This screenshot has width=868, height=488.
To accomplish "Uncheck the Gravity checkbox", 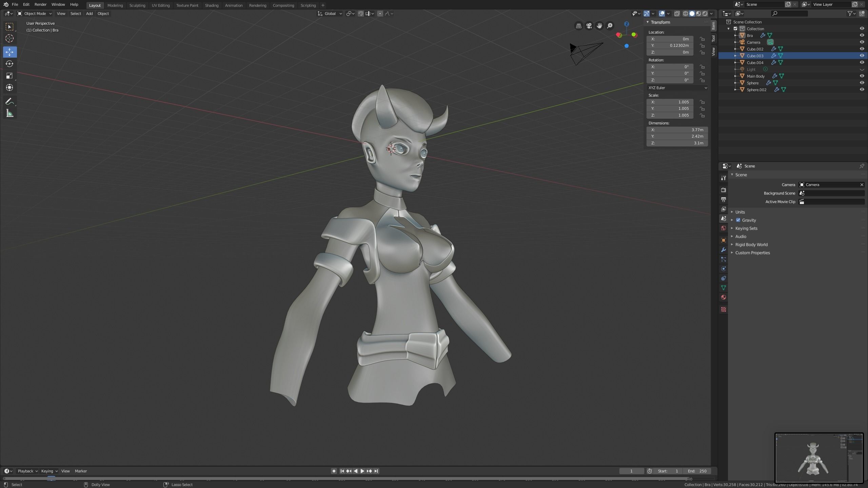I will (738, 220).
